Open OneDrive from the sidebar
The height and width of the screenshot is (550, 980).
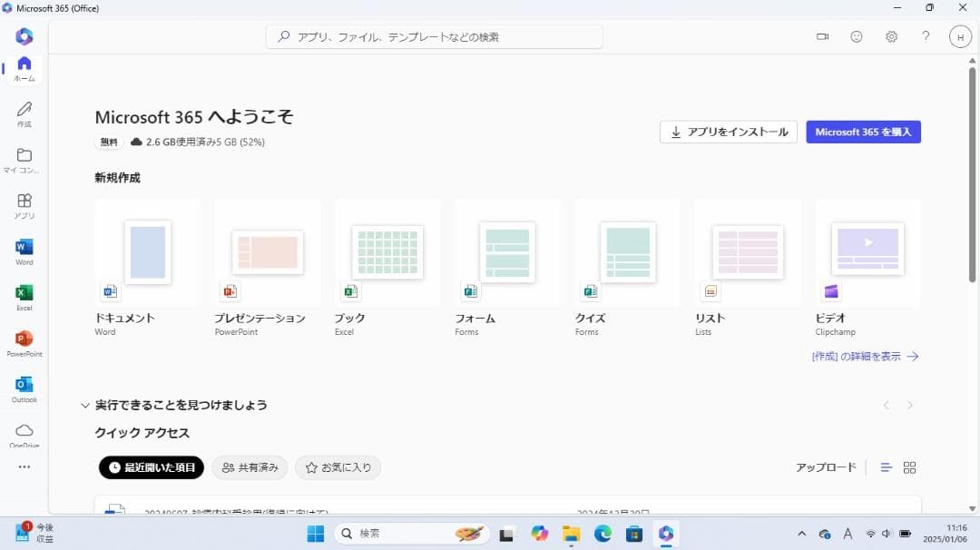[24, 435]
